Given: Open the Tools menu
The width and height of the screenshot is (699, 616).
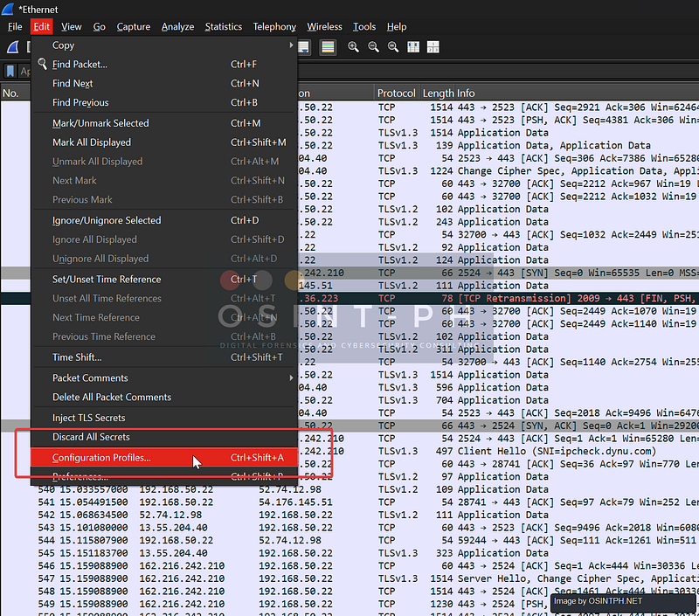Looking at the screenshot, I should (364, 27).
